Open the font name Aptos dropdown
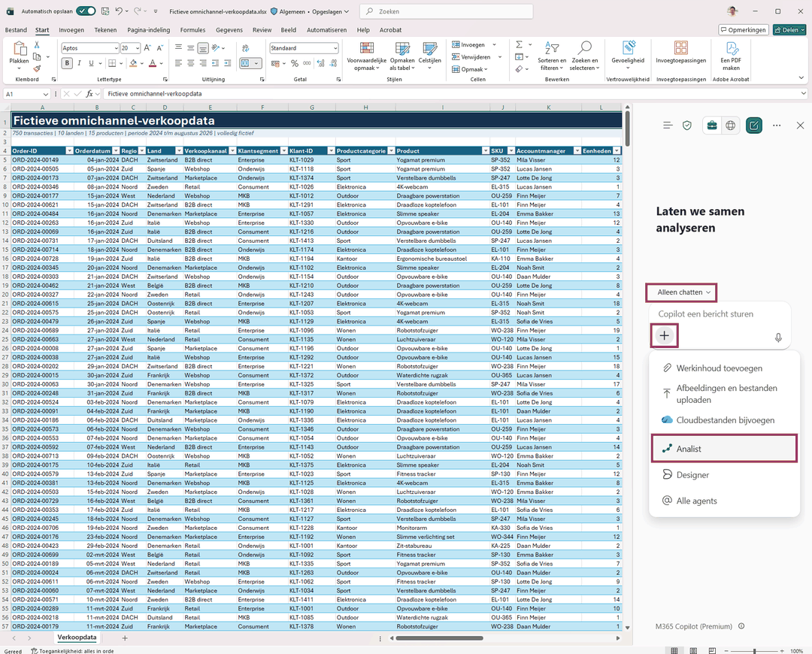Image resolution: width=812 pixels, height=654 pixels. 116,48
